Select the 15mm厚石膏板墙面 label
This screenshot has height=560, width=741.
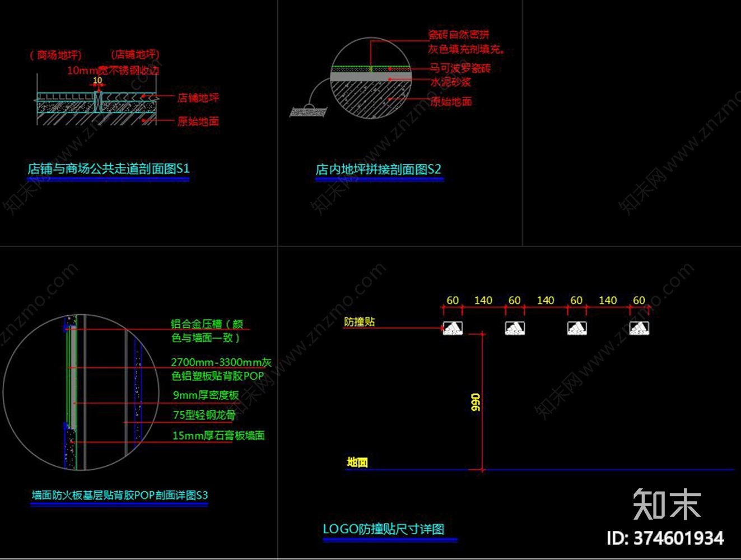click(x=218, y=436)
